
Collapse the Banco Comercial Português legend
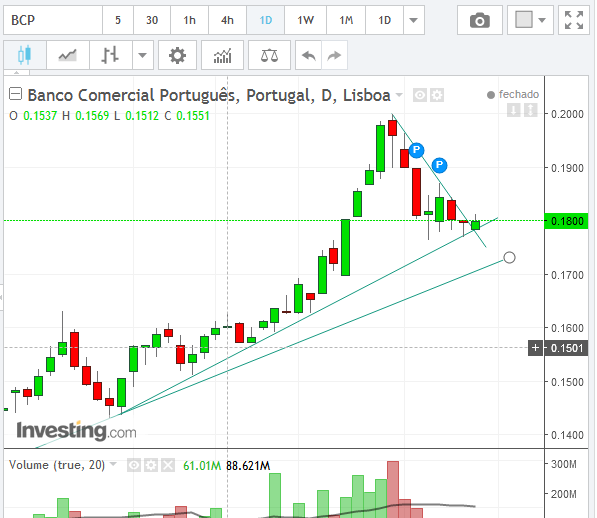[x=15, y=94]
